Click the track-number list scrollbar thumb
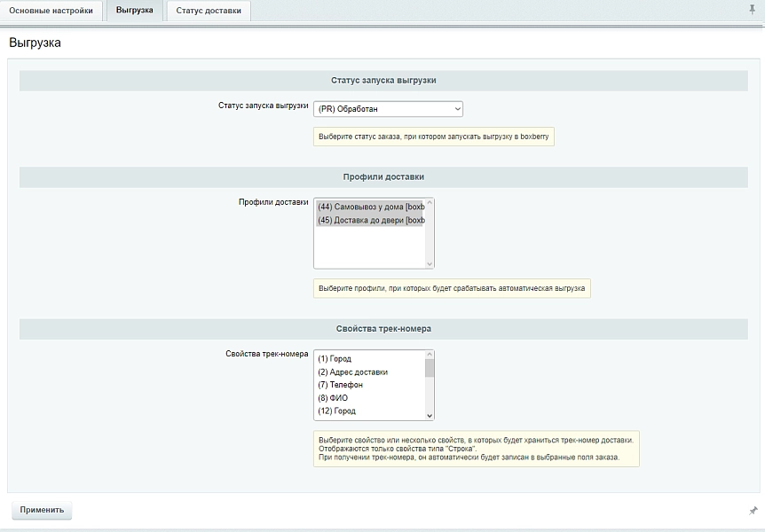The image size is (765, 532). coord(430,368)
